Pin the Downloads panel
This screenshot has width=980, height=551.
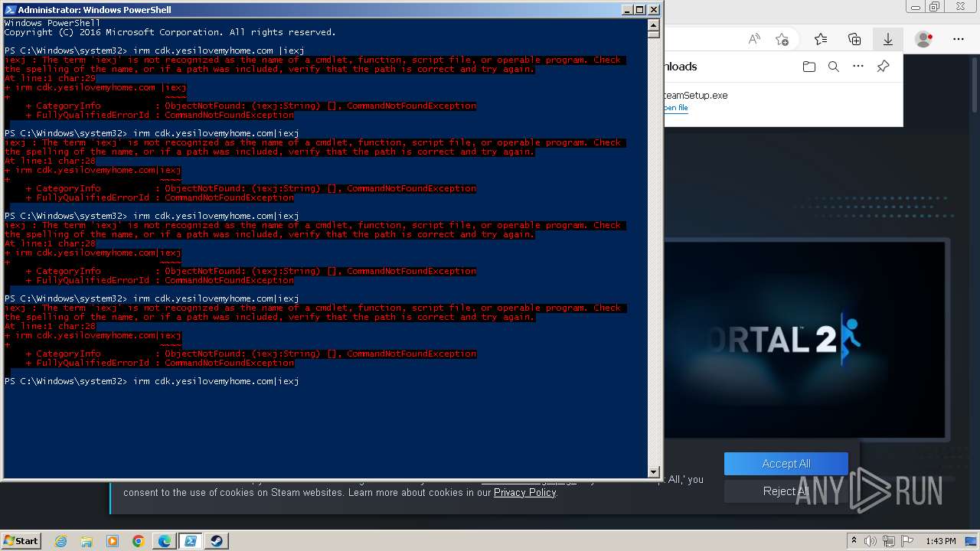[x=883, y=67]
